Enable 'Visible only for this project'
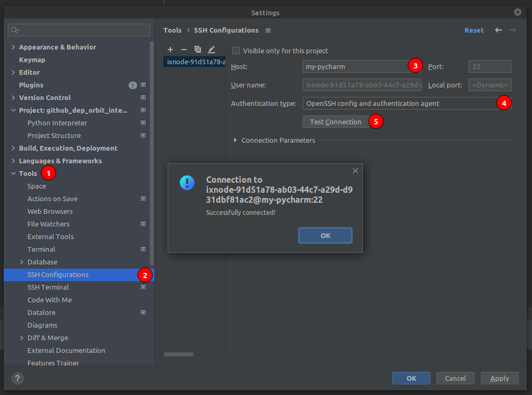Viewport: 532px width, 395px height. pos(236,51)
